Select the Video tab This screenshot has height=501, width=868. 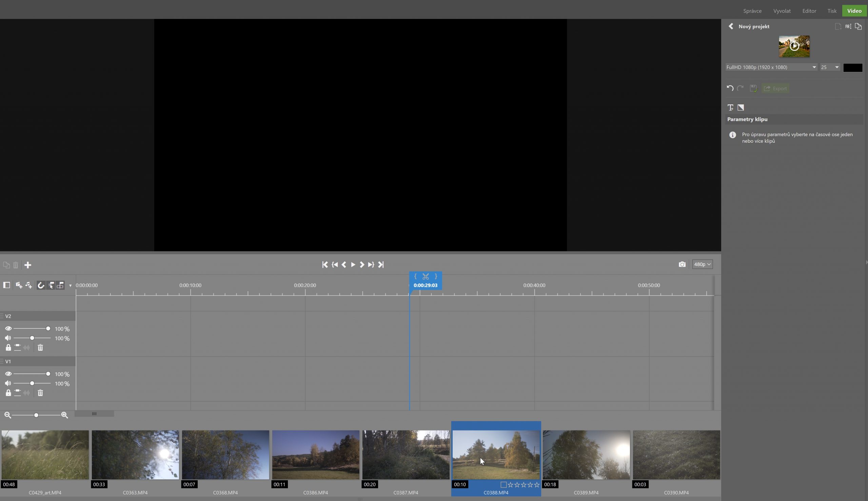click(854, 11)
